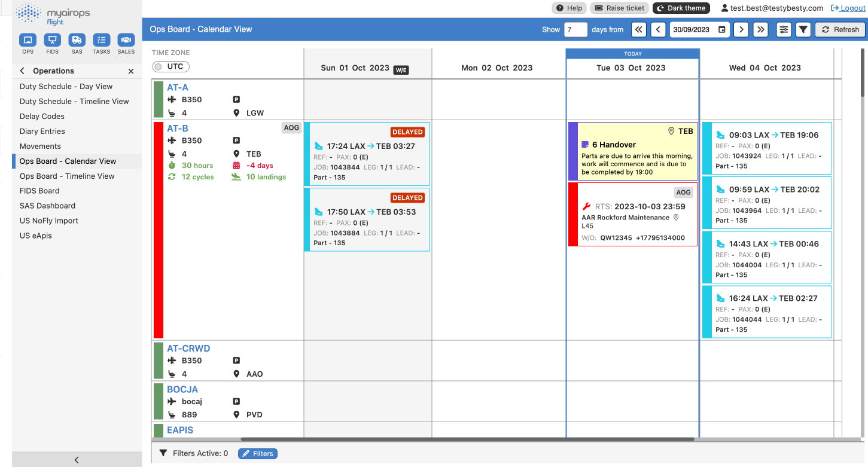Image resolution: width=868 pixels, height=467 pixels.
Task: Click the P badge on BOCJA row
Action: pos(236,401)
